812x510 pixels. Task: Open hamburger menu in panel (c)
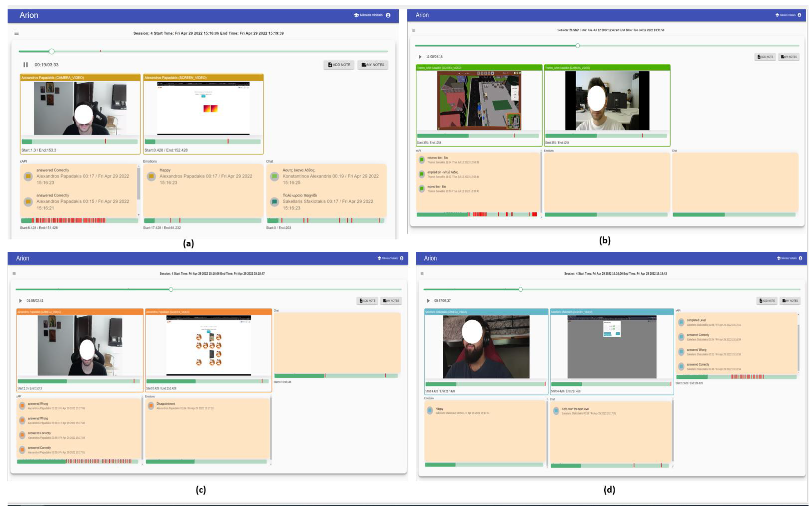tap(14, 274)
